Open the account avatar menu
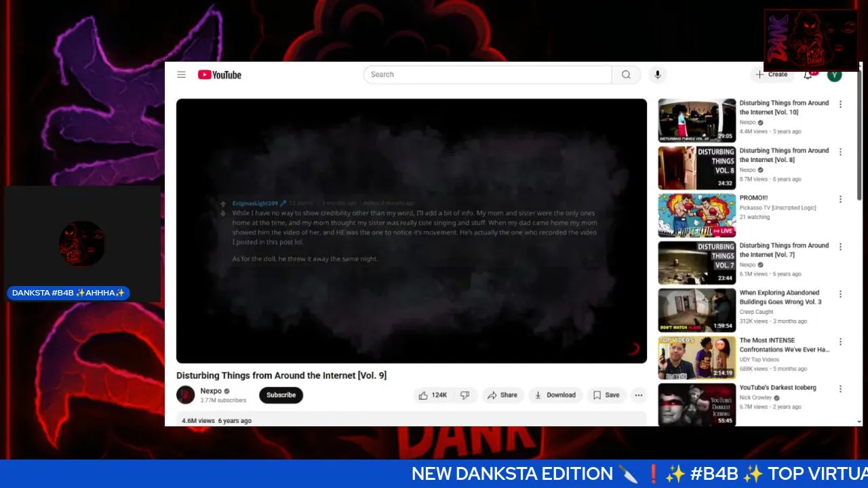 (x=835, y=75)
